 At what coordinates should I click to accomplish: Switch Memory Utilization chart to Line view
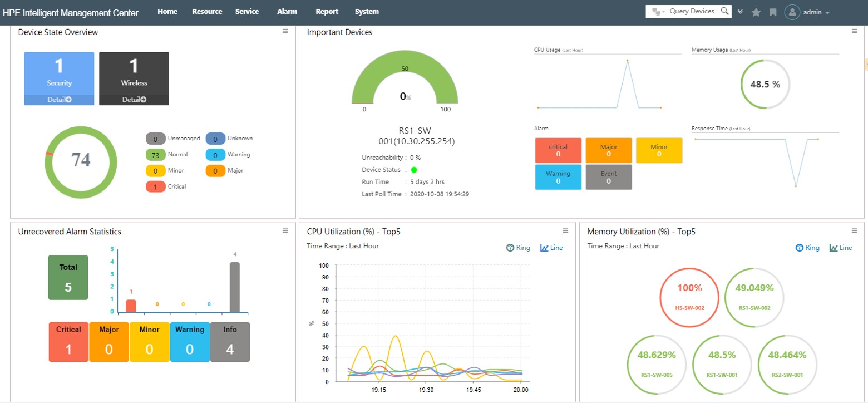tap(841, 248)
